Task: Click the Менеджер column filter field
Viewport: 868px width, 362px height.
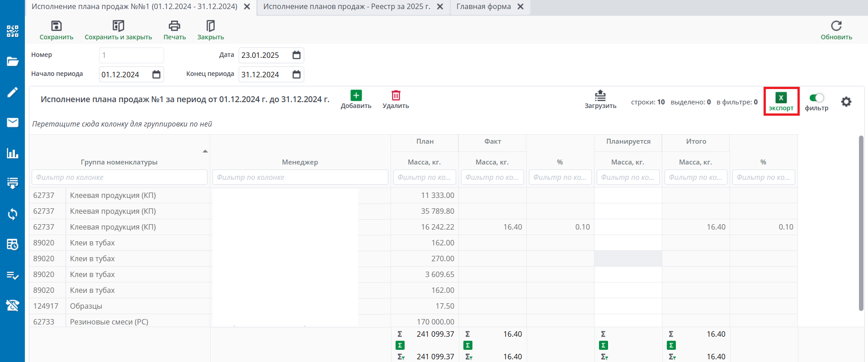Action: point(300,177)
